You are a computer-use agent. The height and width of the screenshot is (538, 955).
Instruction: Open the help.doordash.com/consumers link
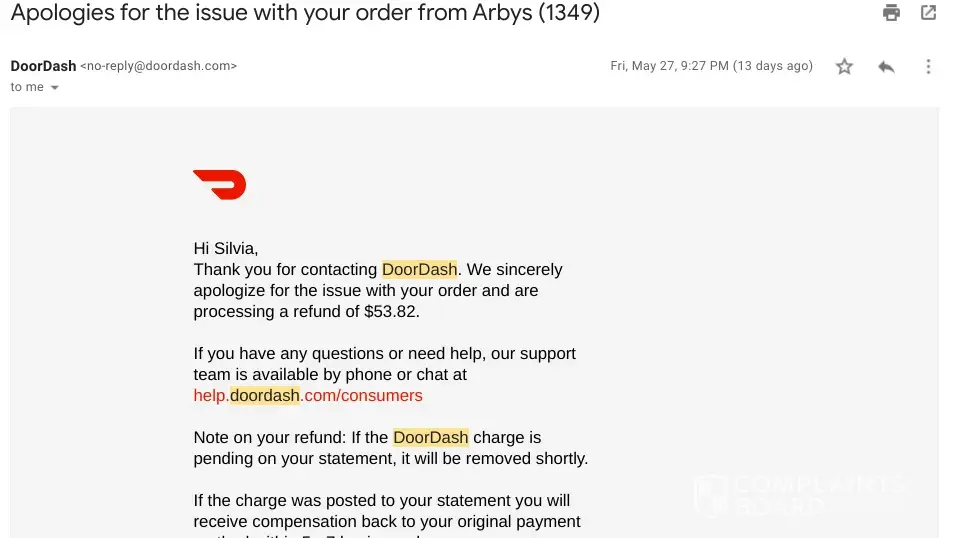click(308, 396)
